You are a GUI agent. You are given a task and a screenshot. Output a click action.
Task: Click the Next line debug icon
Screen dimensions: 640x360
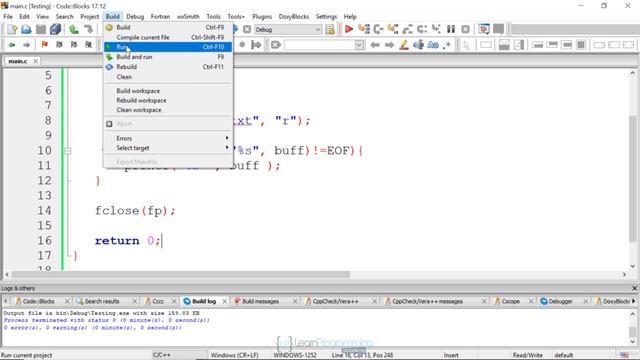[378, 29]
